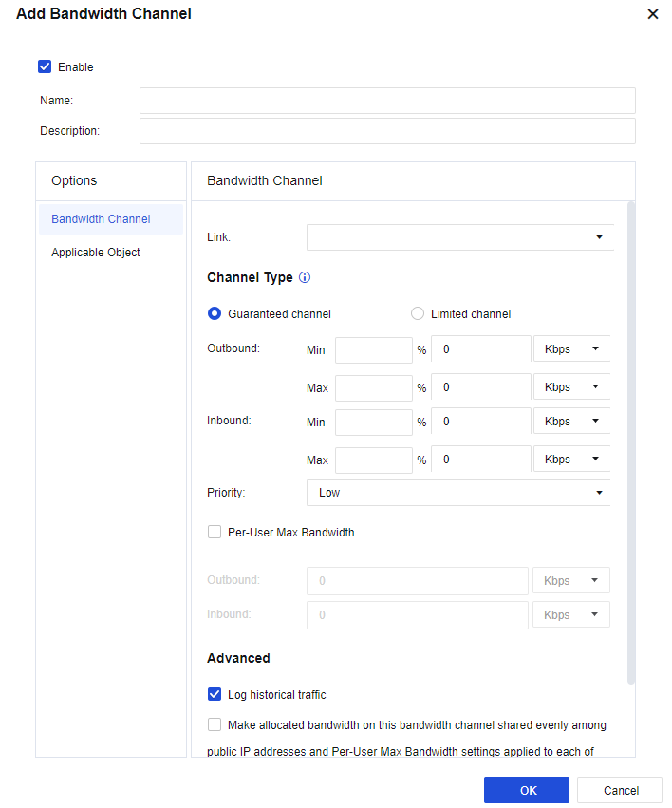This screenshot has height=808, width=672.
Task: Click the Description input field
Action: [387, 131]
